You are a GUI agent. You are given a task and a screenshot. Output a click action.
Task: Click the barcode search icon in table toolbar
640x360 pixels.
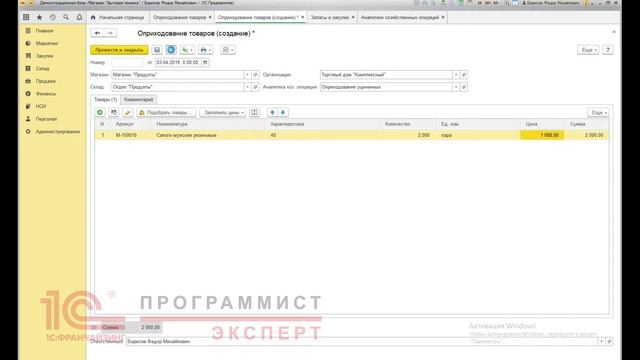tap(114, 112)
